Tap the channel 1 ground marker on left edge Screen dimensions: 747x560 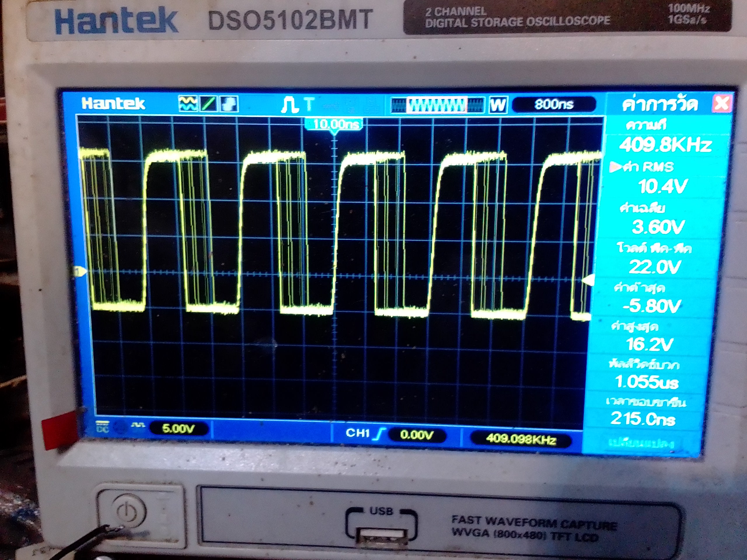80,271
